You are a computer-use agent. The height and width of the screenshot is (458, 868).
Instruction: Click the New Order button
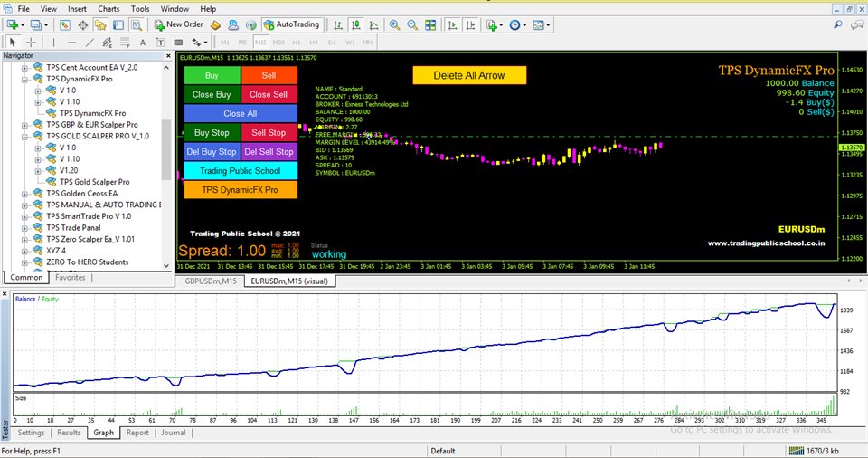(179, 25)
